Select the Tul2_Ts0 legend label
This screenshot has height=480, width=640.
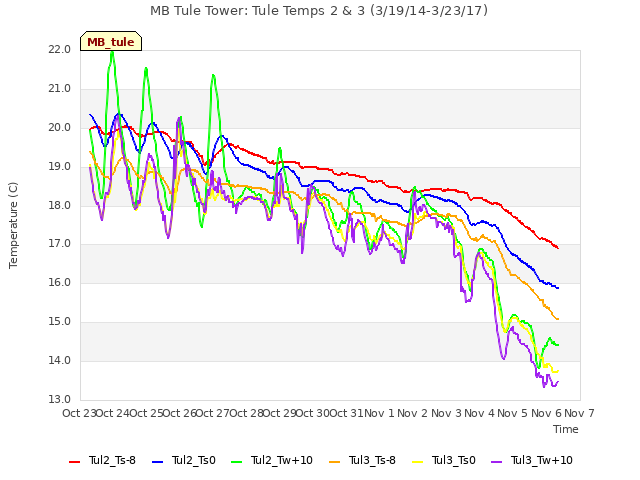pyautogui.click(x=193, y=460)
